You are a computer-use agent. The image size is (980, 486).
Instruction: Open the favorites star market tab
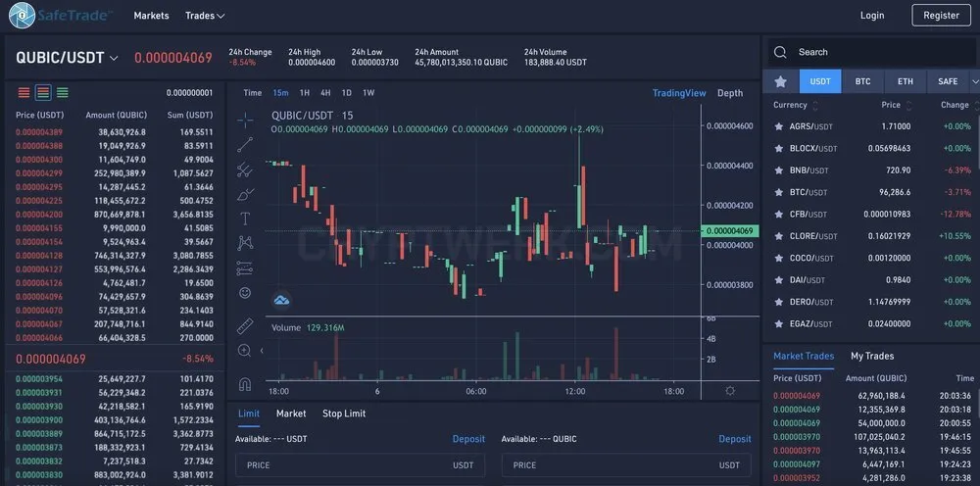(781, 81)
